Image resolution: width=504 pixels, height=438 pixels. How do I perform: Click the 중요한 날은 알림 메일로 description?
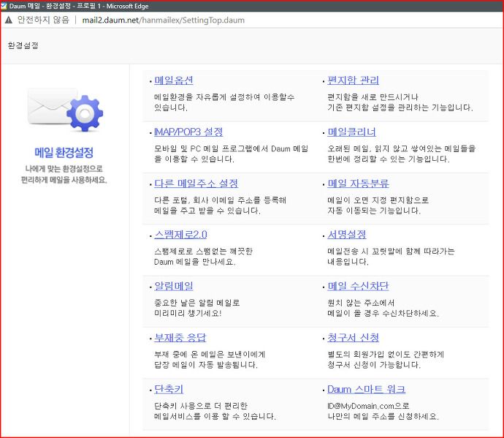197,308
